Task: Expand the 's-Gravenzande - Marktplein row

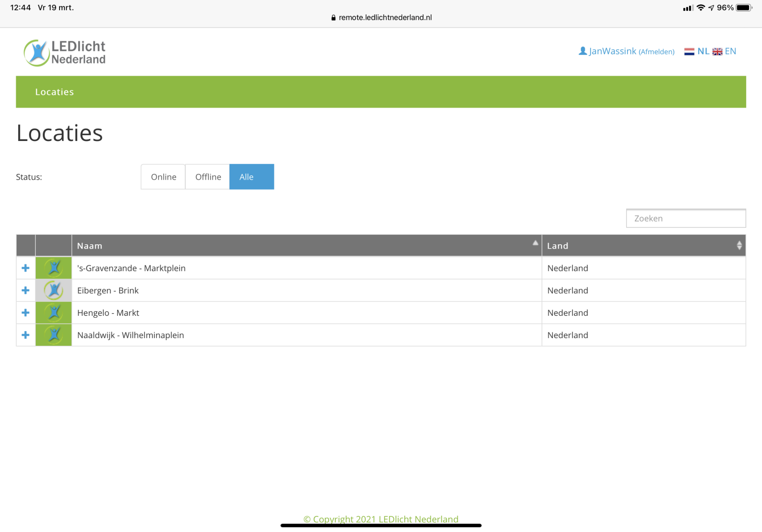Action: pyautogui.click(x=26, y=268)
